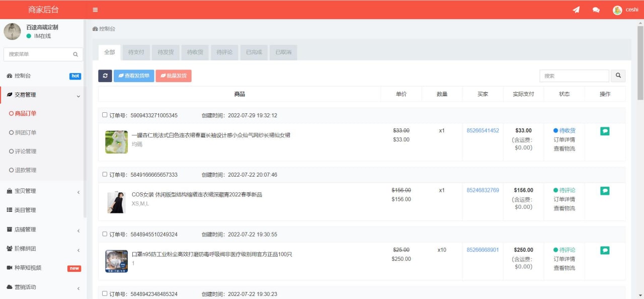Click the search magnifier button beside order search
The image size is (644, 299).
click(x=618, y=76)
